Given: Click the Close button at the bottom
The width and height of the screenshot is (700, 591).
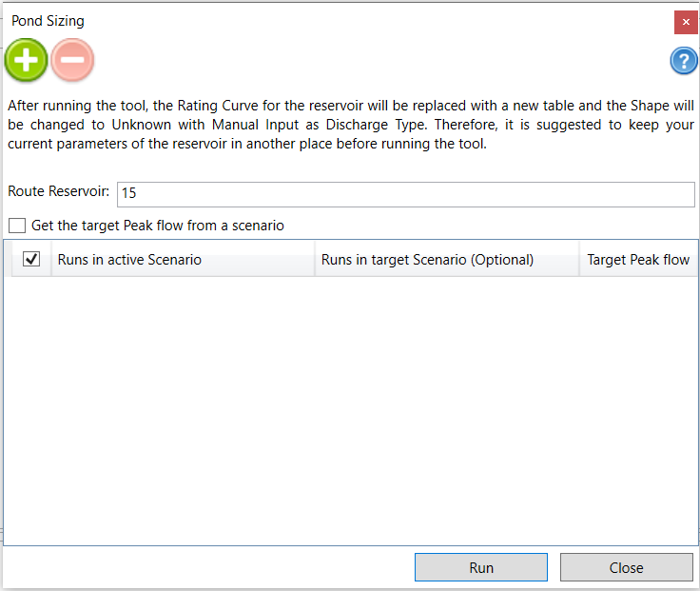Looking at the screenshot, I should (x=626, y=567).
